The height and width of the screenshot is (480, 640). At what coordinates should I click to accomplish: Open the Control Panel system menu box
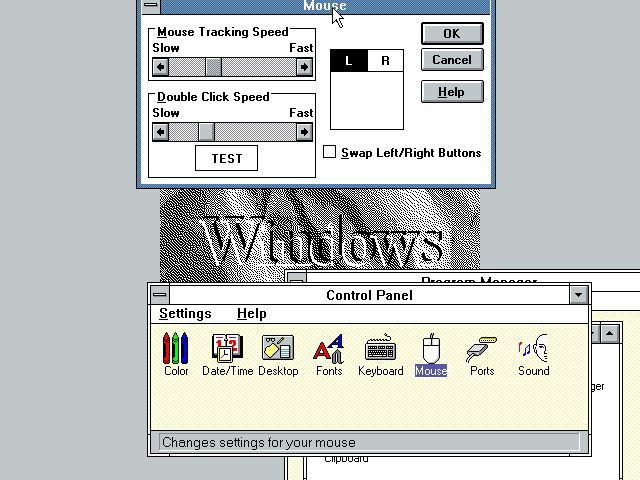[160, 295]
